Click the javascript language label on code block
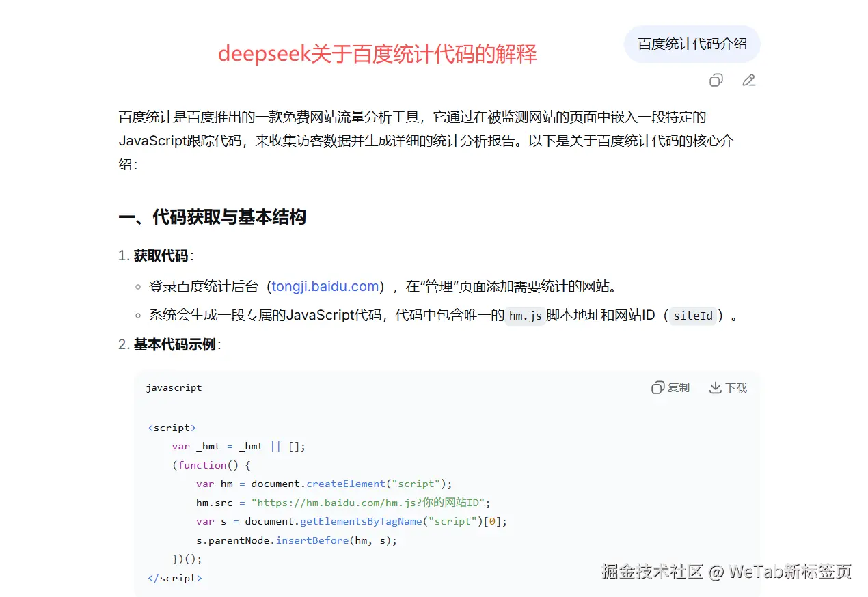Viewport: 868px width, 597px height. pos(174,387)
